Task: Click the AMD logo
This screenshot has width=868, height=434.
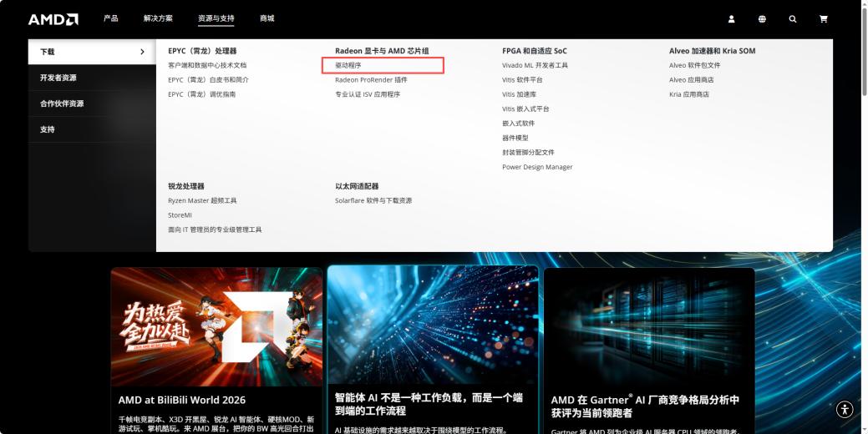Action: [x=53, y=19]
